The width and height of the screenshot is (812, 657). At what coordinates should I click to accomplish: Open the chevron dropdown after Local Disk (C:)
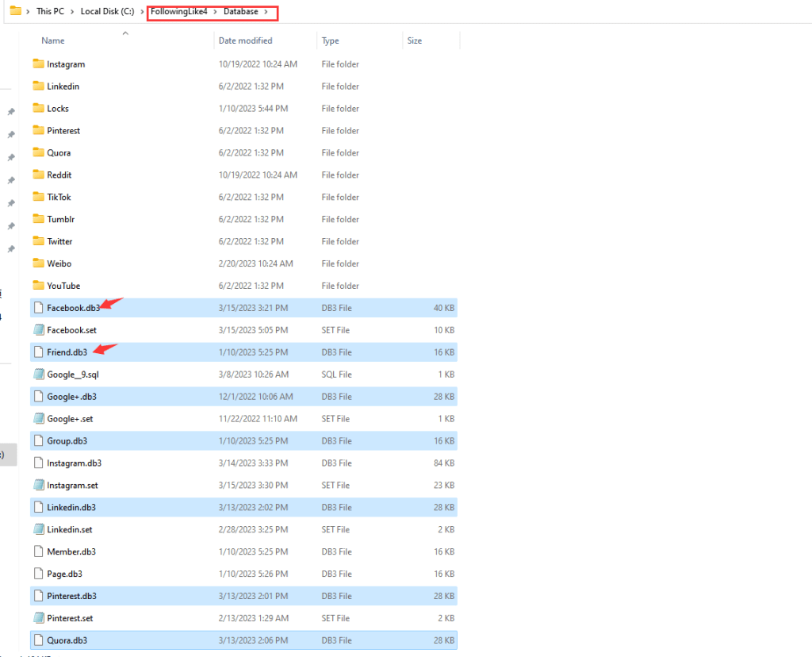[144, 12]
